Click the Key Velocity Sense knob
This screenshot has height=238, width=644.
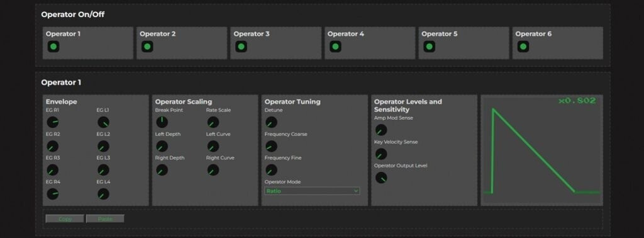[x=381, y=154]
